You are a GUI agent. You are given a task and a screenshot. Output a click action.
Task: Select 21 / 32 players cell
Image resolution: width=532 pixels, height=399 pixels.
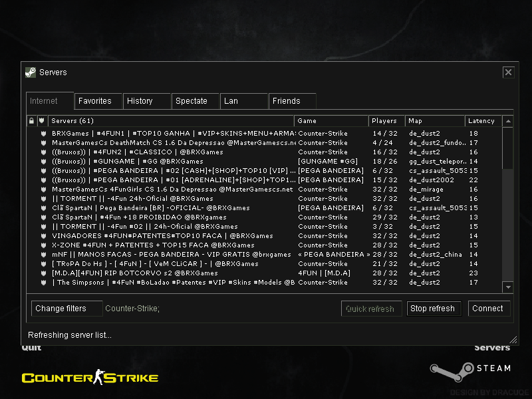(x=385, y=263)
